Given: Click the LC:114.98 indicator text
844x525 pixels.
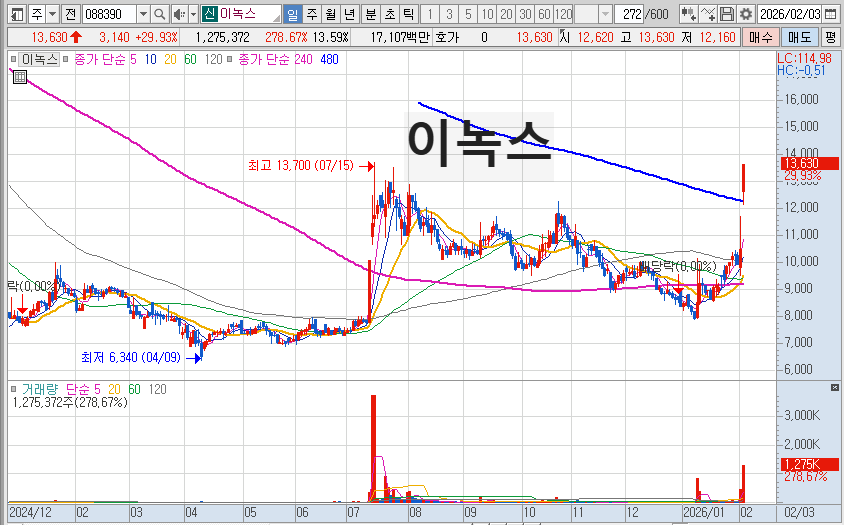Looking at the screenshot, I should pyautogui.click(x=804, y=58).
